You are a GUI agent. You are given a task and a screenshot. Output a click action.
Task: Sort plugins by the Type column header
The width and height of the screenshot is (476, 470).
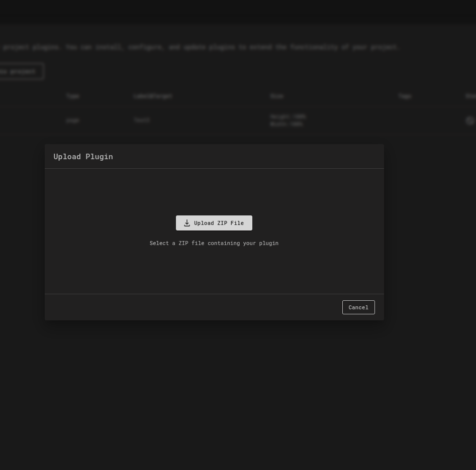(x=72, y=96)
